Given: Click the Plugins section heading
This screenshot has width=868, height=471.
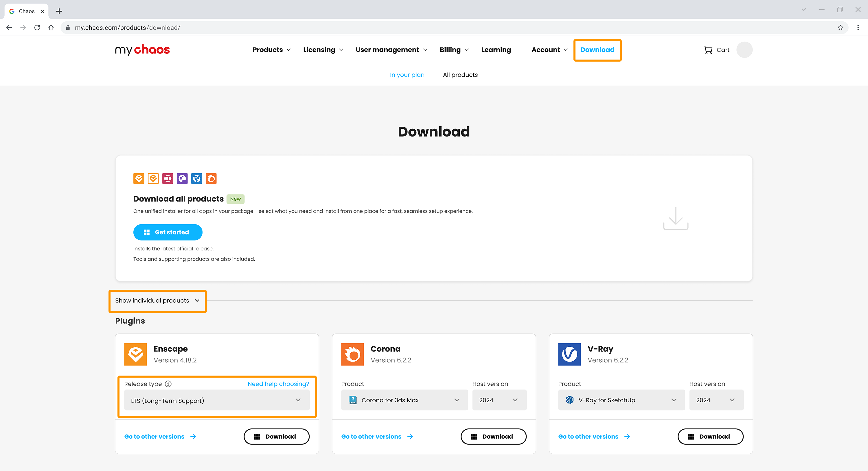Looking at the screenshot, I should pos(130,321).
